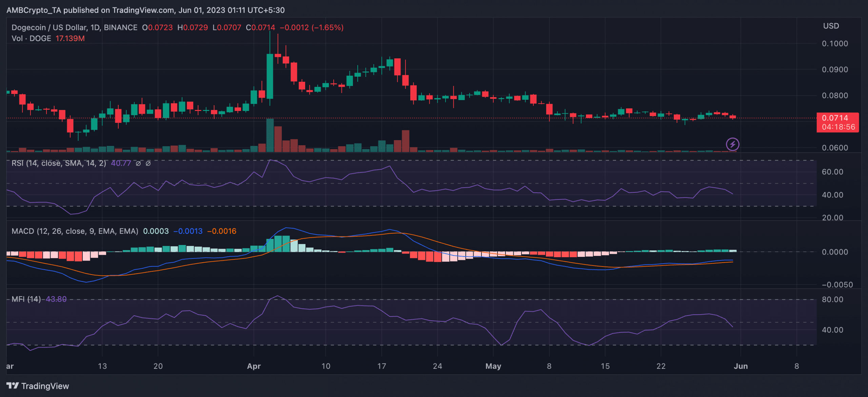This screenshot has height=397, width=868.
Task: Click the volume value 17.139M
Action: [70, 38]
